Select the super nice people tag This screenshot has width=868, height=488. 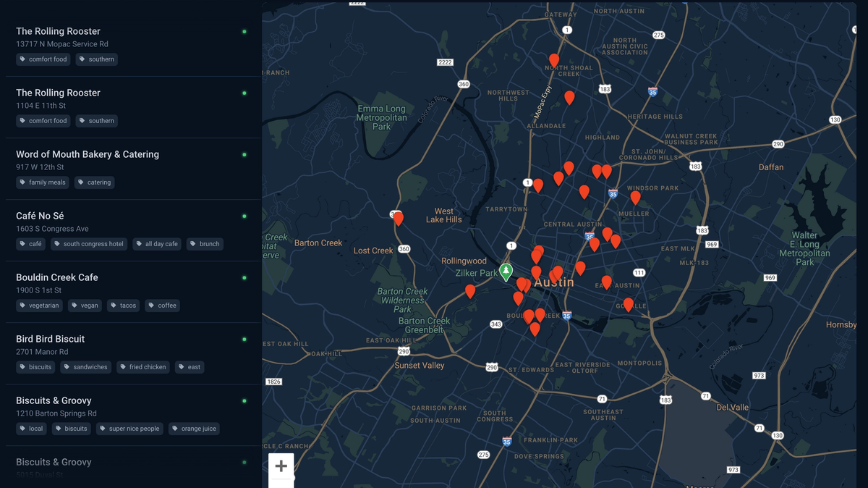click(x=130, y=429)
